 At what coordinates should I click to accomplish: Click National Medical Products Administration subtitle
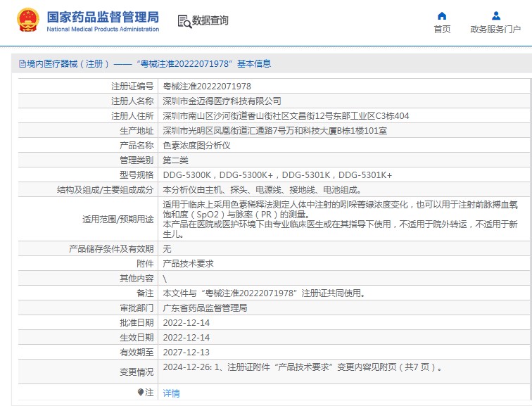click(103, 29)
